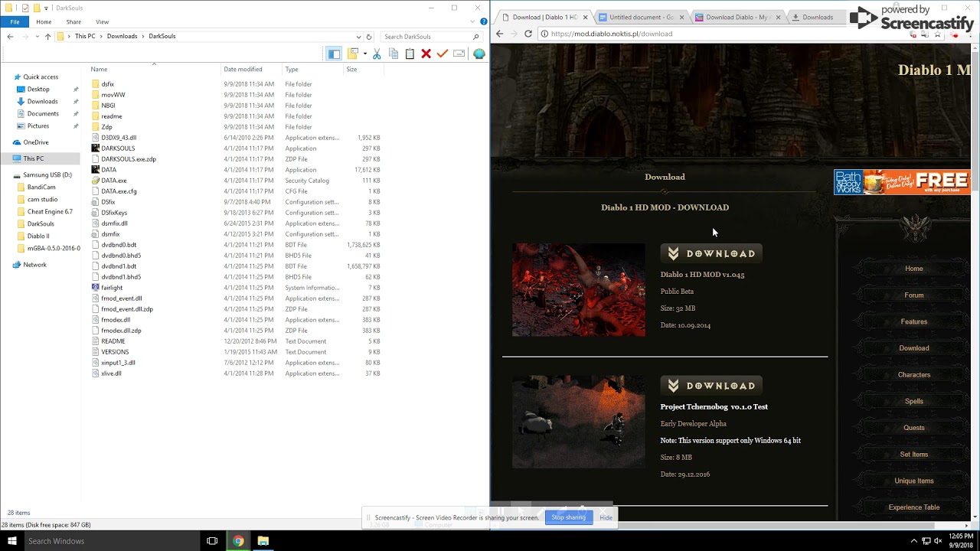The height and width of the screenshot is (551, 980).
Task: Open the View ribbon tab
Action: (102, 21)
